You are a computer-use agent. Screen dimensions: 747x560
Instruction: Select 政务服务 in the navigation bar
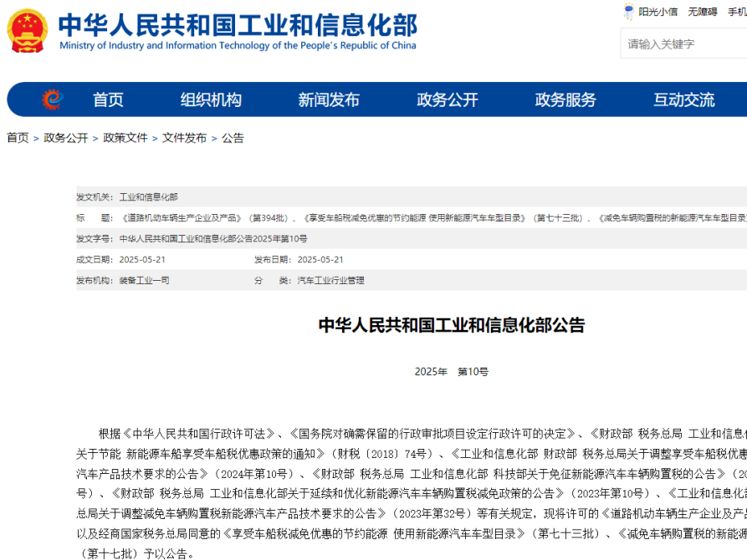coord(565,100)
